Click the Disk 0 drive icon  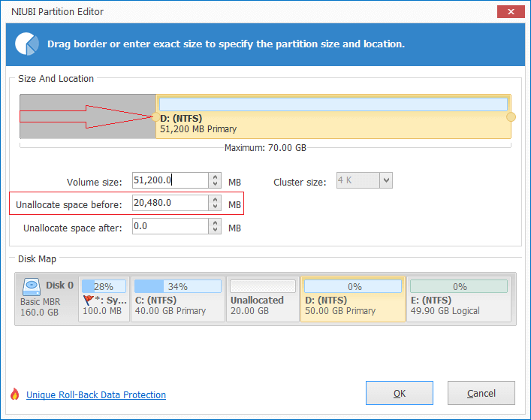click(x=31, y=286)
